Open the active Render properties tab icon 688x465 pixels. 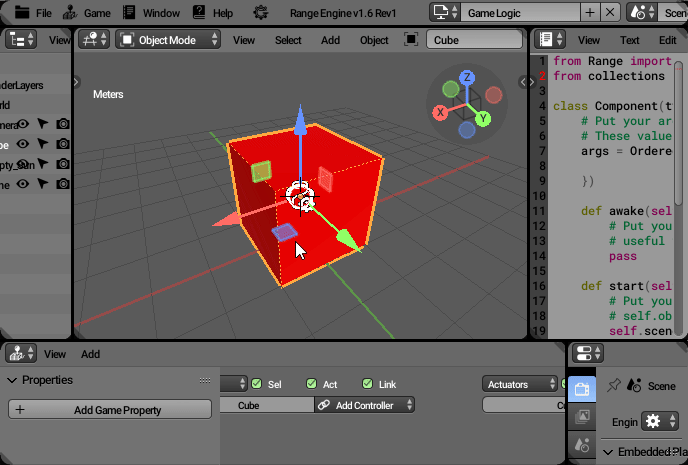coord(583,388)
